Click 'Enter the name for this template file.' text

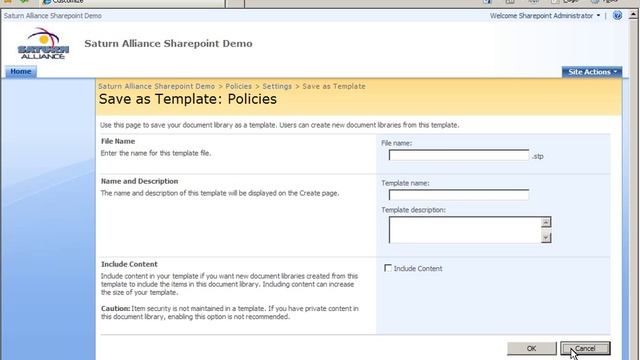156,153
